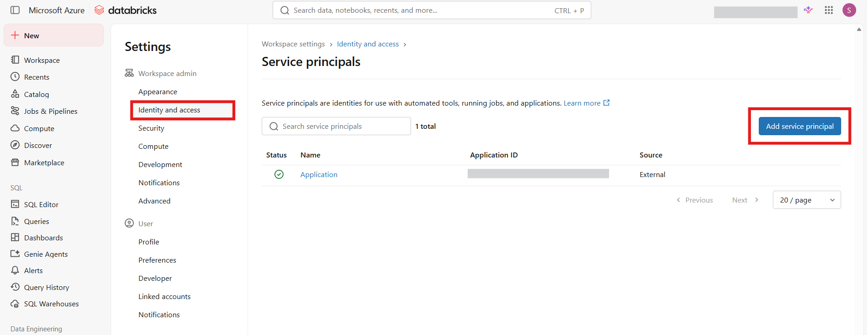The width and height of the screenshot is (868, 335).
Task: Open Security settings section
Action: [152, 128]
